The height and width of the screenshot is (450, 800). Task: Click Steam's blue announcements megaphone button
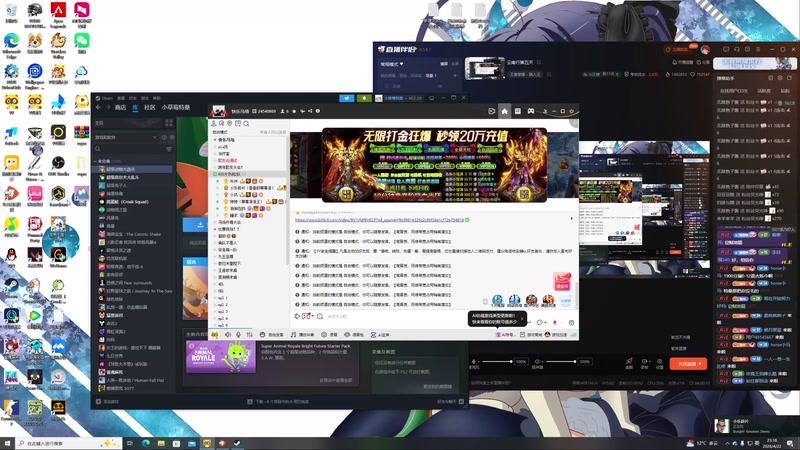click(x=346, y=98)
